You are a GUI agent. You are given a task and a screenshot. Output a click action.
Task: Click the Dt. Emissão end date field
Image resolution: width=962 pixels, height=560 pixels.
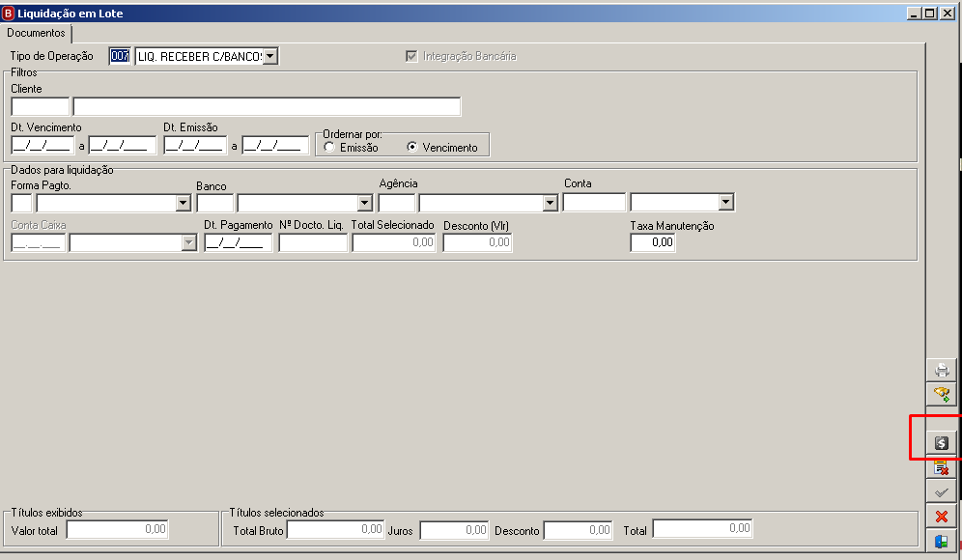[275, 146]
